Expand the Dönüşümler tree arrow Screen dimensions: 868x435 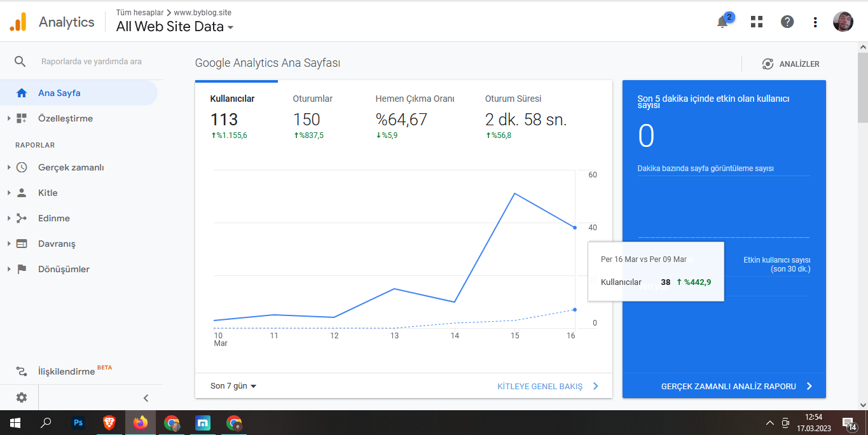[x=9, y=269]
